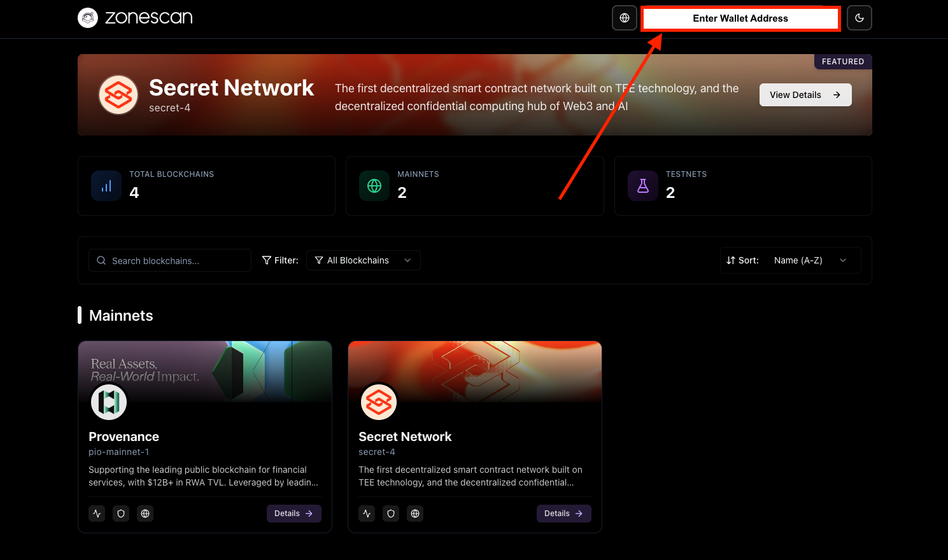Click the Total Blockchains bar chart icon
948x560 pixels.
(x=106, y=186)
